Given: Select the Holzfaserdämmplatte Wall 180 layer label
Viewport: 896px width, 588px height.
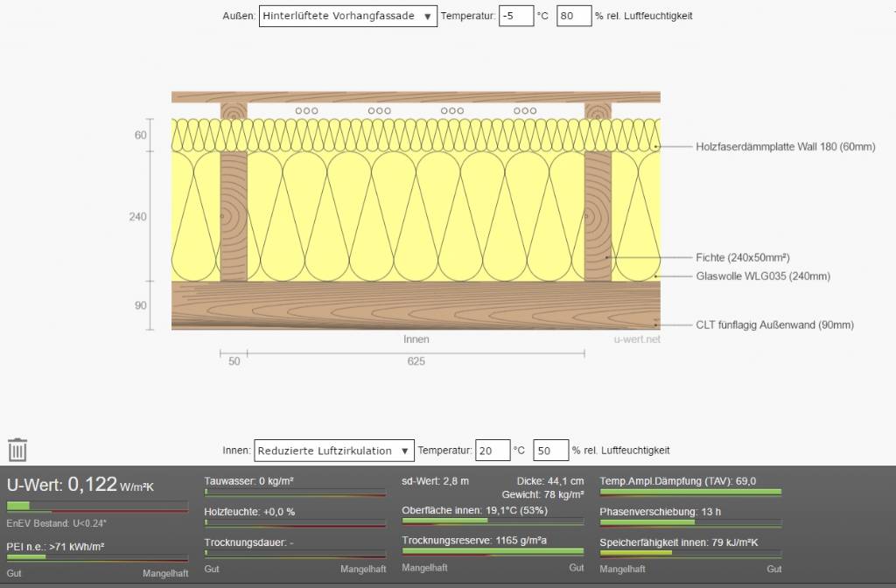Looking at the screenshot, I should 785,147.
